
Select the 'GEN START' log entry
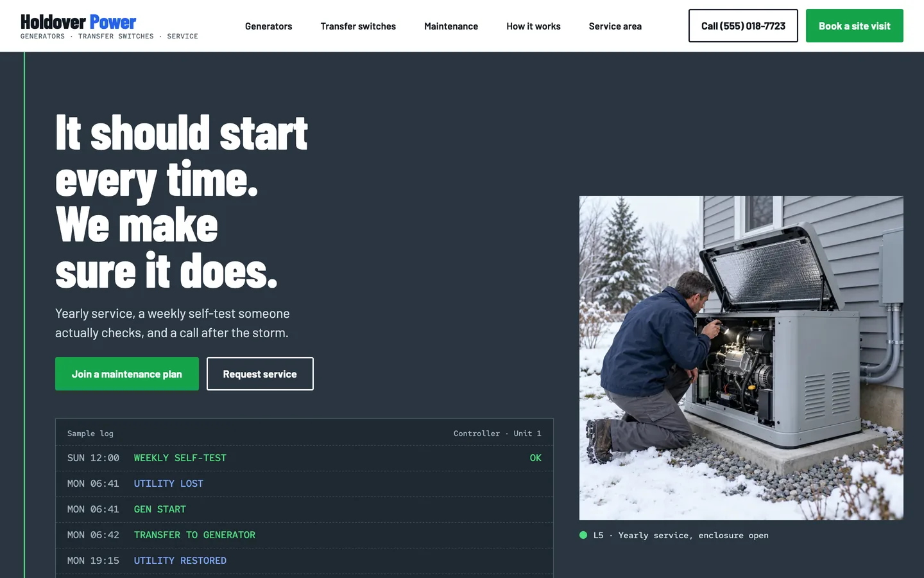point(304,509)
